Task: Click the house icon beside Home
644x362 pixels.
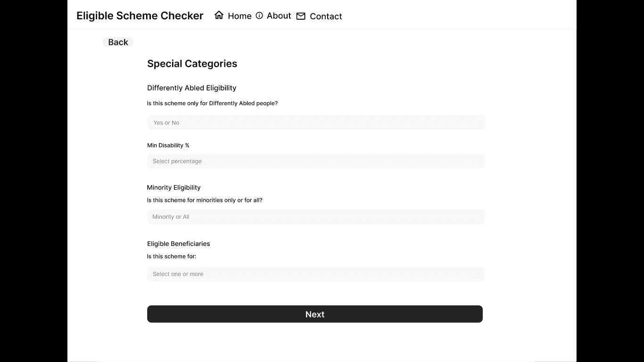Action: coord(219,16)
